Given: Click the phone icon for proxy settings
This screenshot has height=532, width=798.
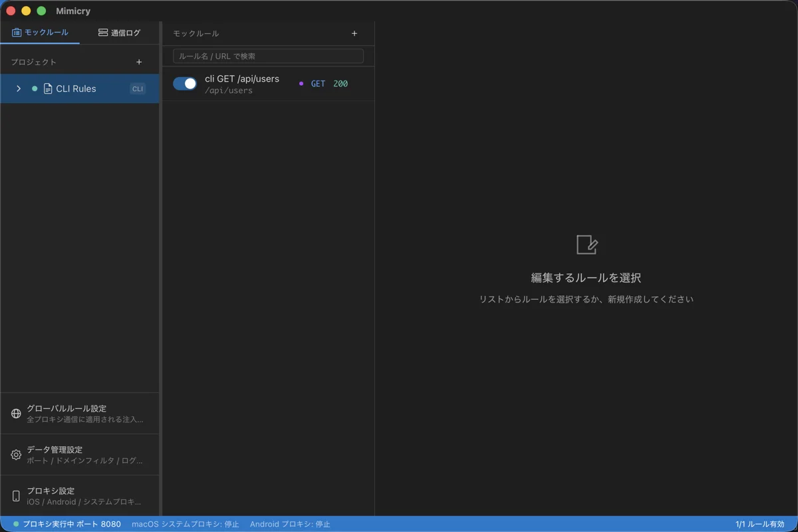Looking at the screenshot, I should point(17,496).
